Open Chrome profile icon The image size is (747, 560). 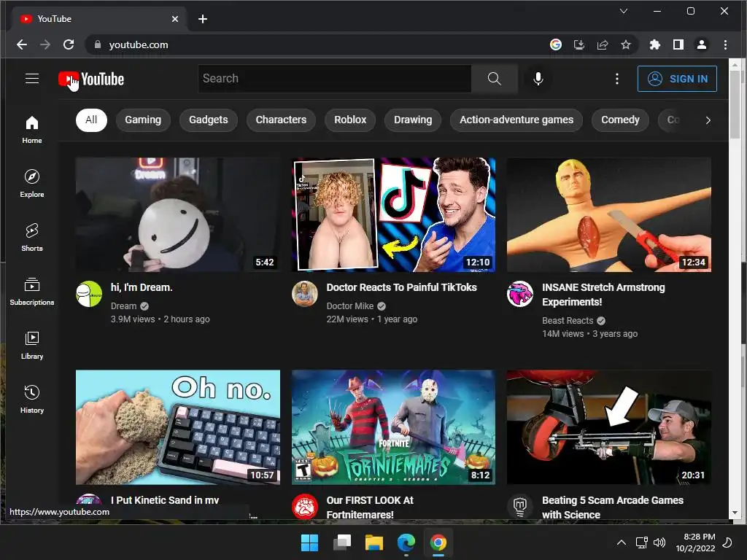tap(702, 44)
